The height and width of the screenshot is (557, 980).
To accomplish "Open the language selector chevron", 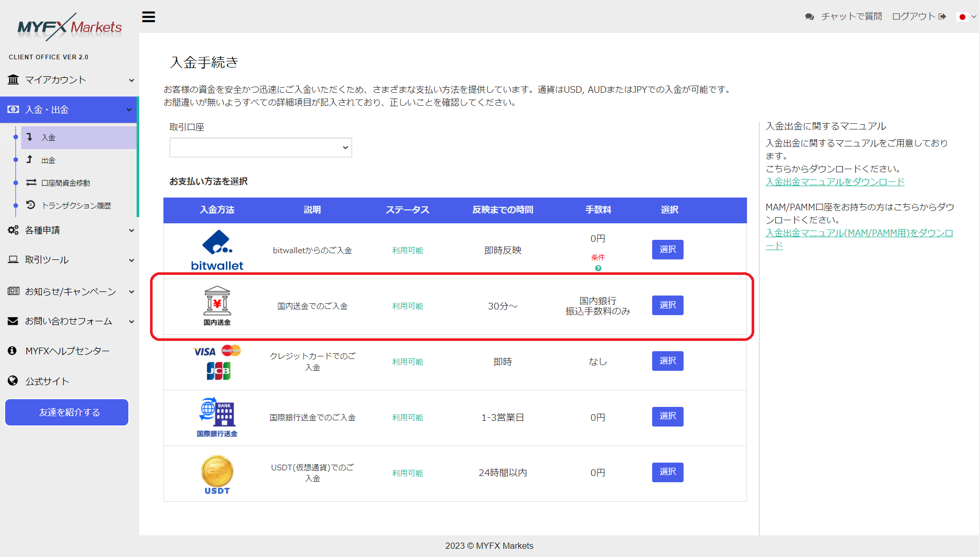I will point(974,17).
